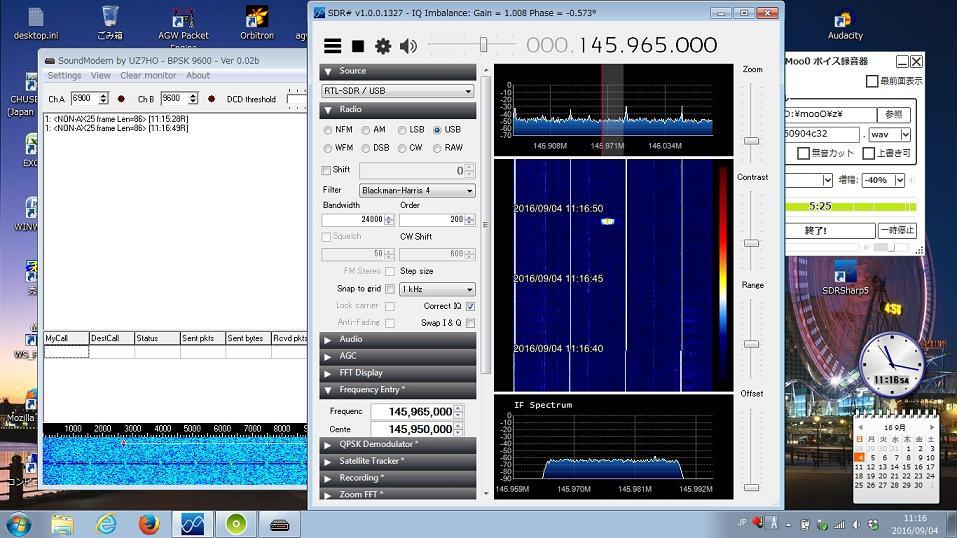Viewport: 957px width, 538px height.
Task: Adjust the Contrast slider in SDR#
Action: (x=751, y=243)
